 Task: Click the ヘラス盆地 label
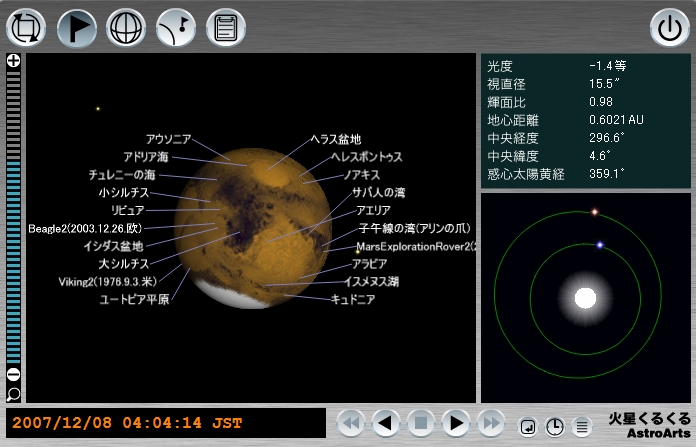tap(336, 139)
